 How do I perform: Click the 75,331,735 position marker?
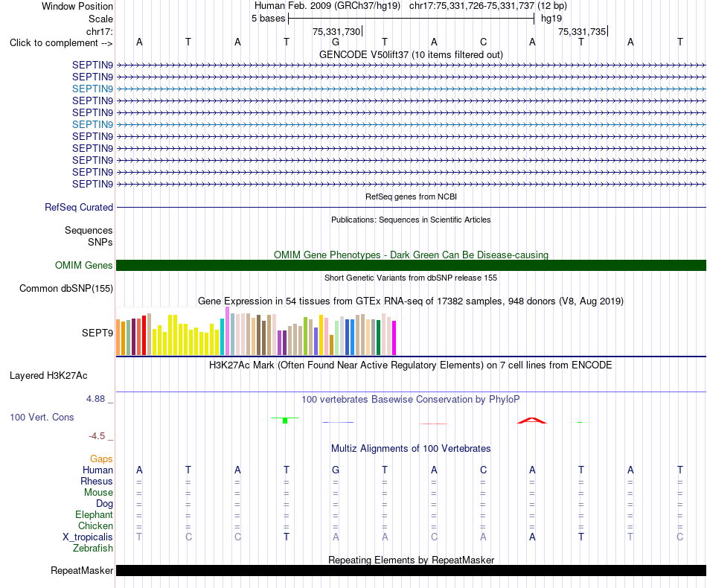coord(582,31)
